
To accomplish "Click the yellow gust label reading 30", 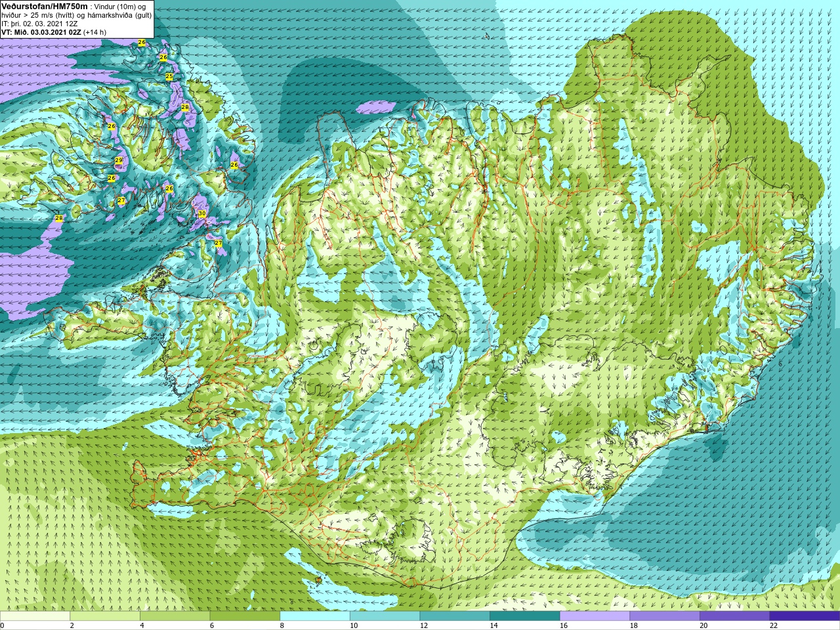I will point(202,214).
